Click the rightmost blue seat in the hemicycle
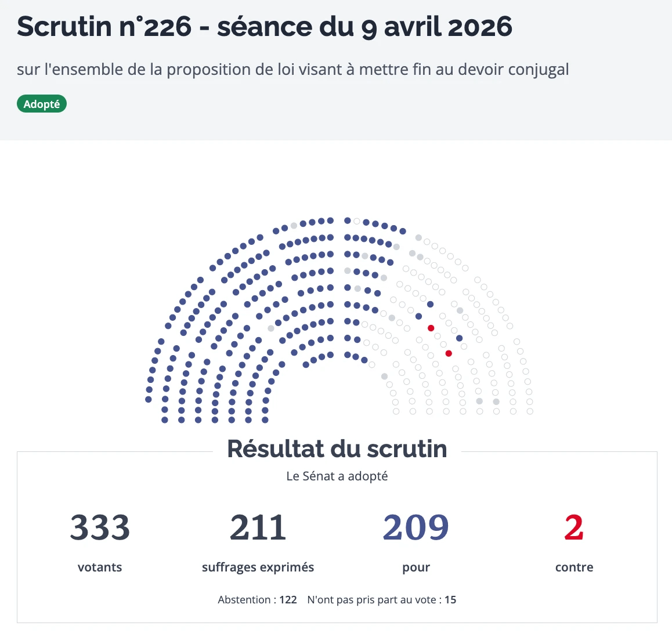Viewport: 672px width, 644px height. pos(460,338)
